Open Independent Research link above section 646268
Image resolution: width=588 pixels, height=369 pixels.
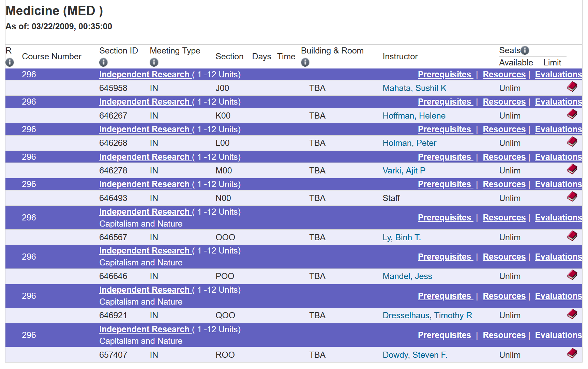(145, 129)
